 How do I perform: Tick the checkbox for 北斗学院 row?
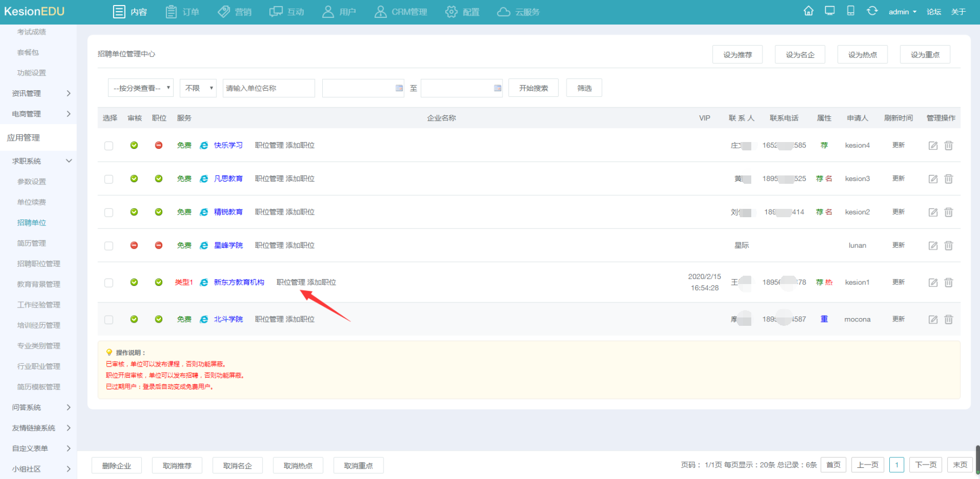coord(109,320)
